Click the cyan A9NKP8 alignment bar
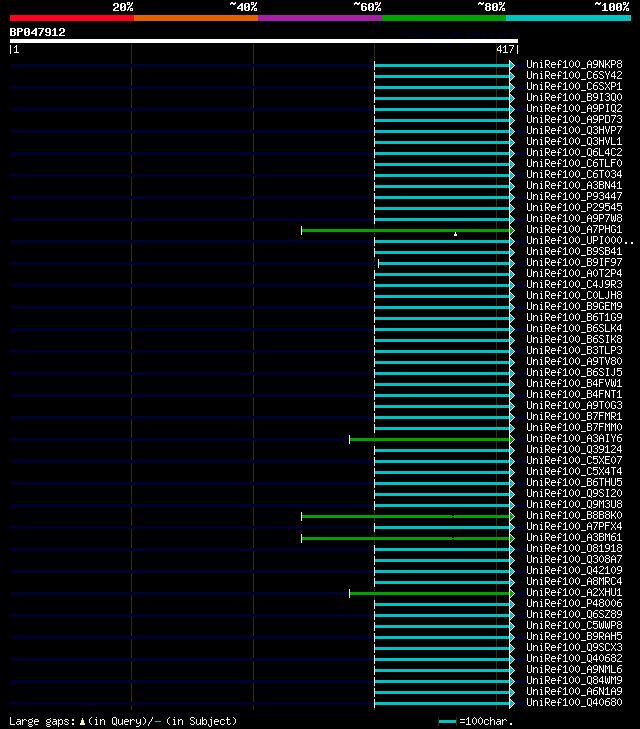The height and width of the screenshot is (729, 640). coord(442,65)
